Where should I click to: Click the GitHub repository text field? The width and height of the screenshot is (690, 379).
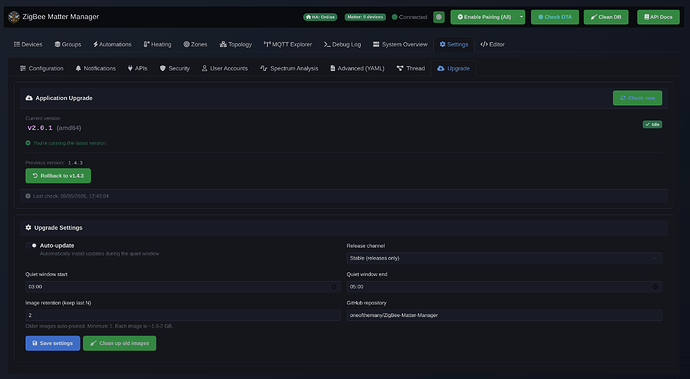pos(504,315)
